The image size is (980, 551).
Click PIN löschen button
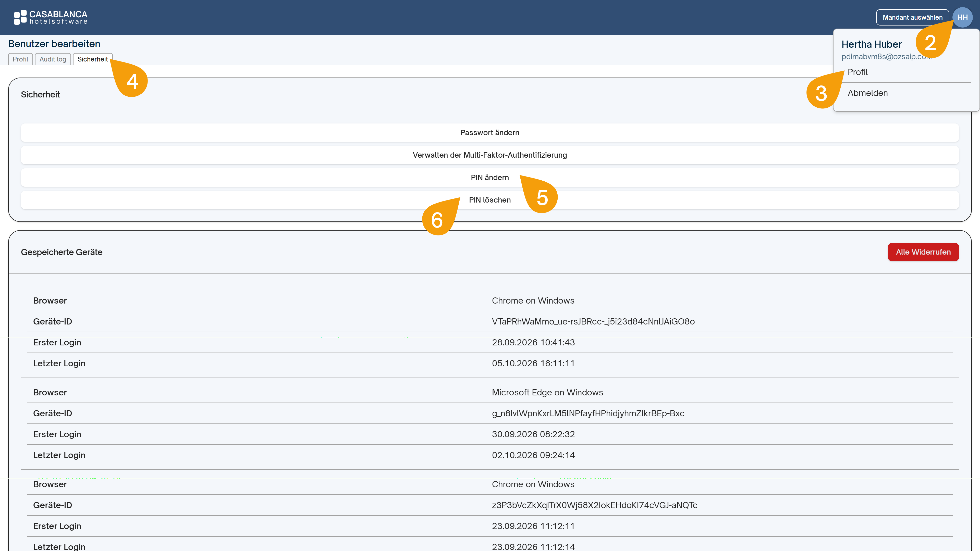coord(490,200)
